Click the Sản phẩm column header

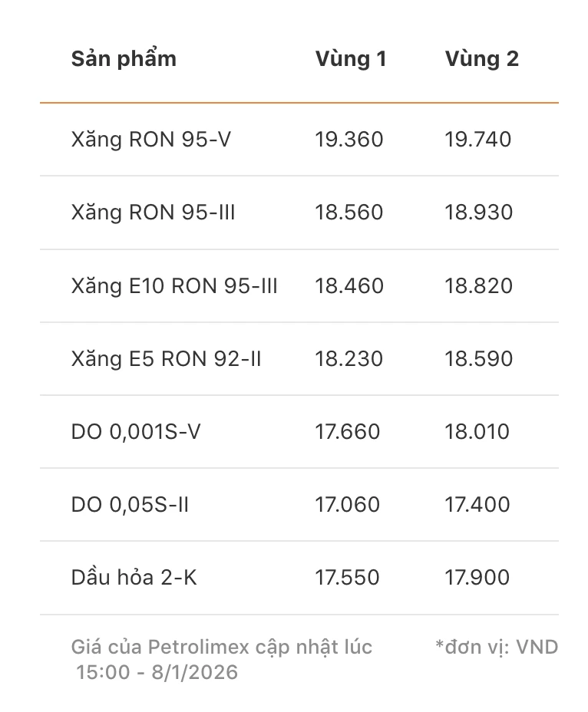[124, 59]
